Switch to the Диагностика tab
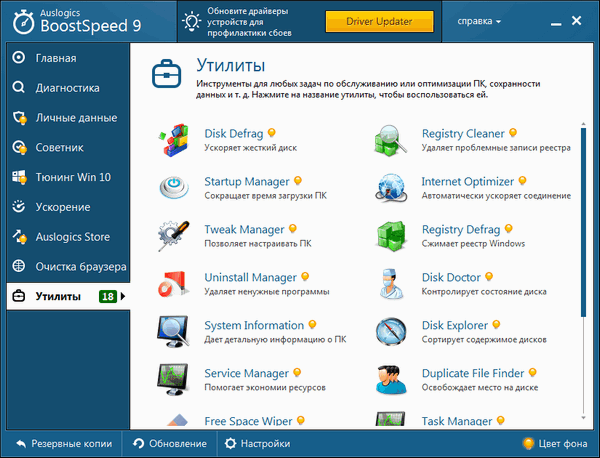 pyautogui.click(x=69, y=87)
